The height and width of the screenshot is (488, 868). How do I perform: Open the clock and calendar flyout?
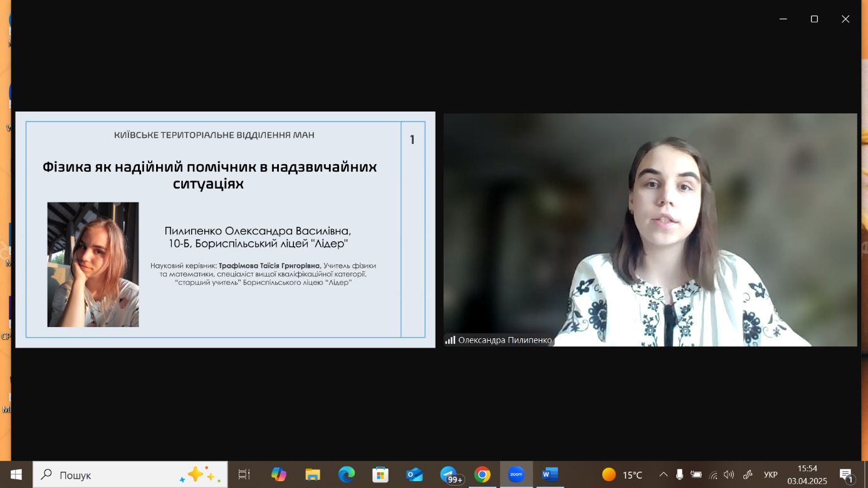(x=807, y=475)
